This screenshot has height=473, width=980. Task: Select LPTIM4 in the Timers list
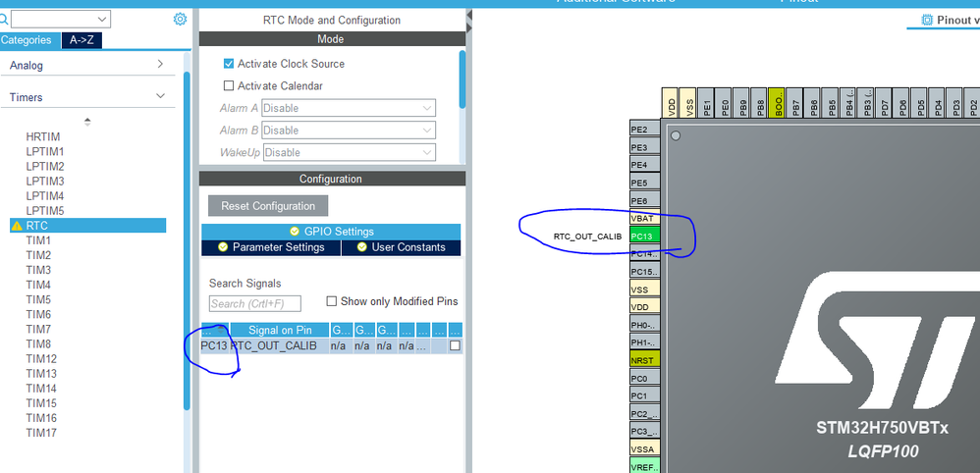[45, 196]
